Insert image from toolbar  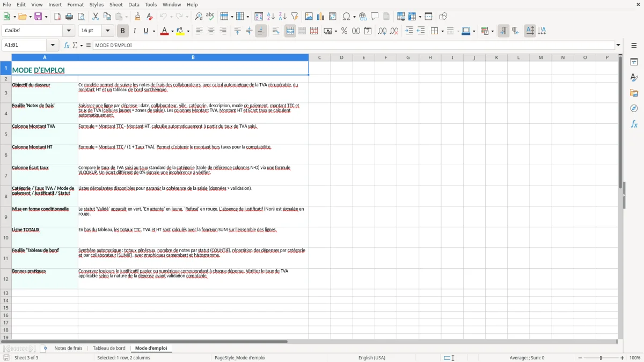pos(309,17)
